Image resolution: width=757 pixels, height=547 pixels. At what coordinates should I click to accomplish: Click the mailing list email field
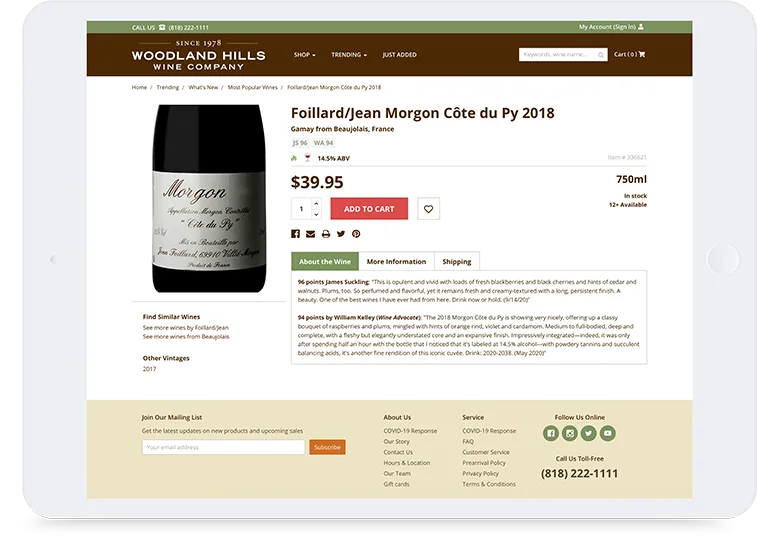coord(223,447)
